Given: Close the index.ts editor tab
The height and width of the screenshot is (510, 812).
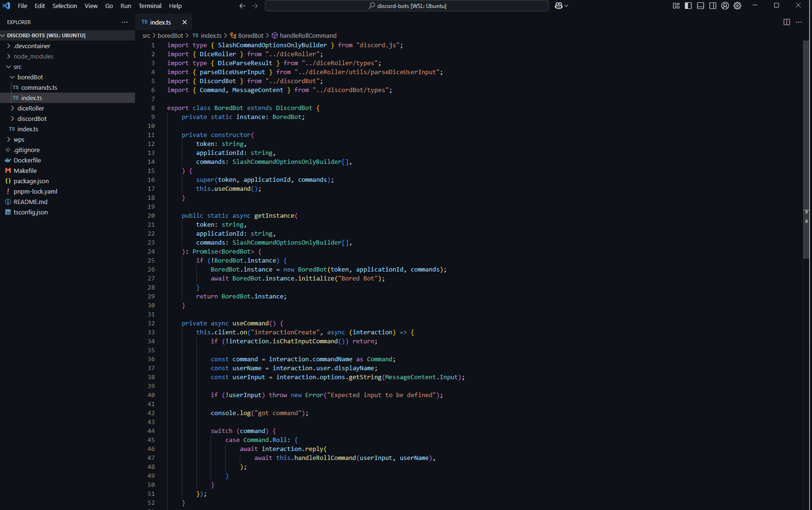Looking at the screenshot, I should tap(185, 22).
